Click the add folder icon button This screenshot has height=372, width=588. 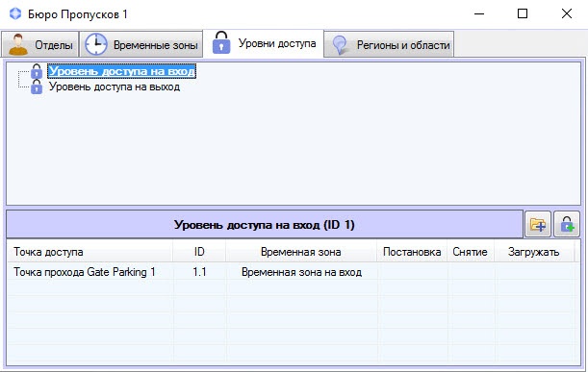538,224
